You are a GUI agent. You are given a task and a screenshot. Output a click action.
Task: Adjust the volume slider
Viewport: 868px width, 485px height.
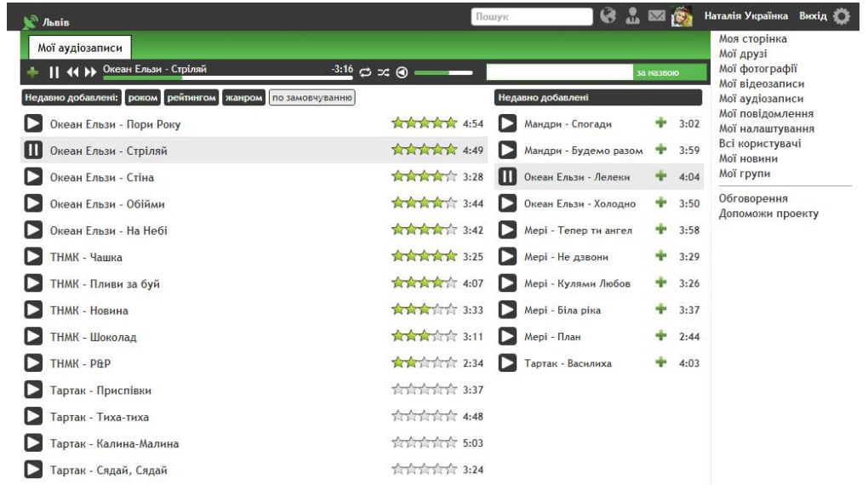(x=443, y=72)
